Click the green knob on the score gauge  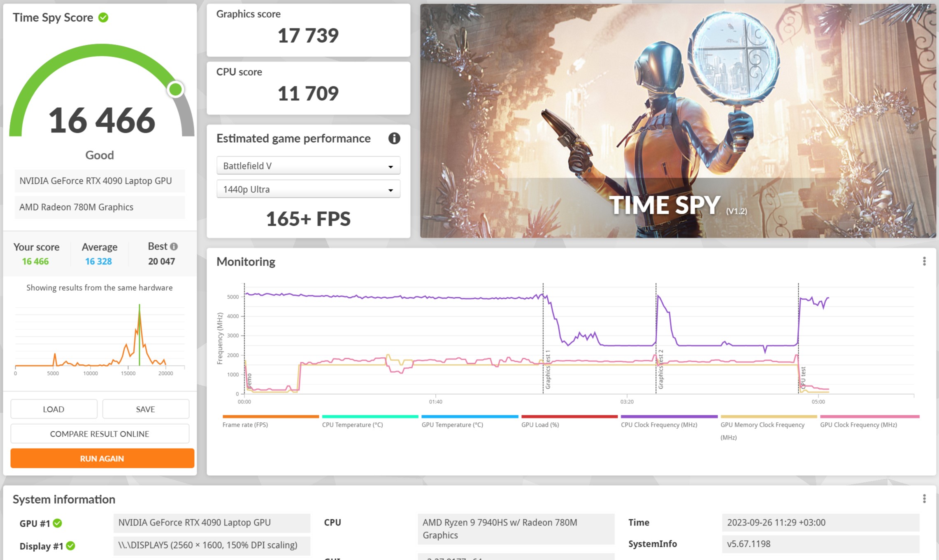coord(175,89)
